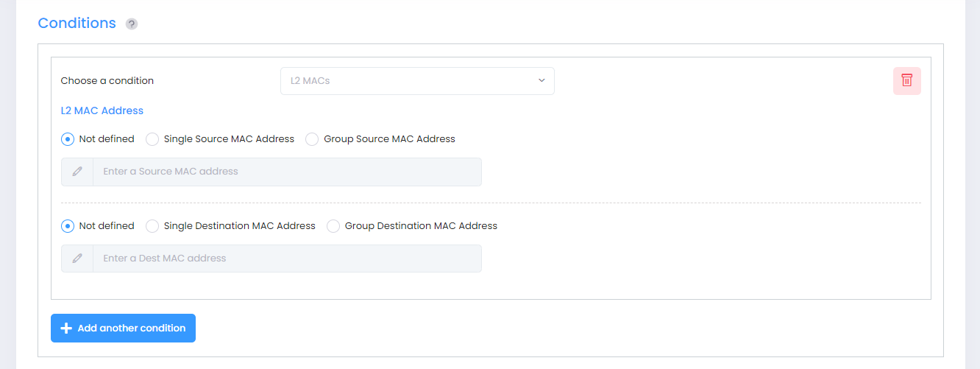Select the destination 'Not defined' radio button

tap(68, 226)
